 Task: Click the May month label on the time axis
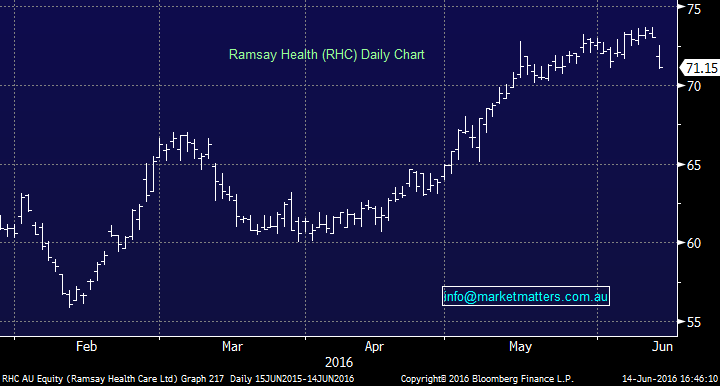(520, 346)
